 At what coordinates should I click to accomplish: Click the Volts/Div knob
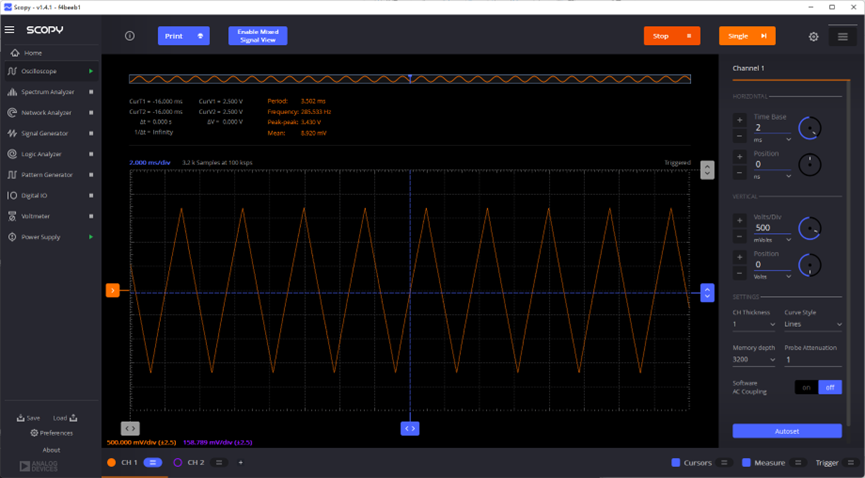pos(809,228)
